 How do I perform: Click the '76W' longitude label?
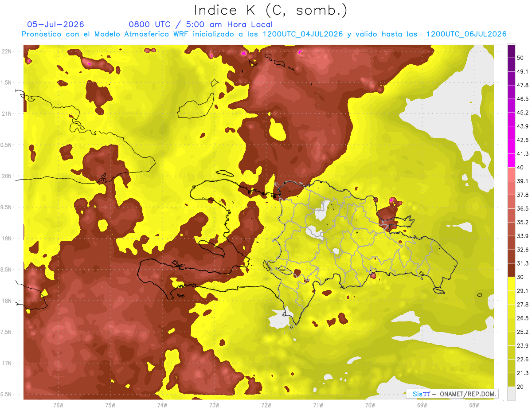tap(58, 405)
